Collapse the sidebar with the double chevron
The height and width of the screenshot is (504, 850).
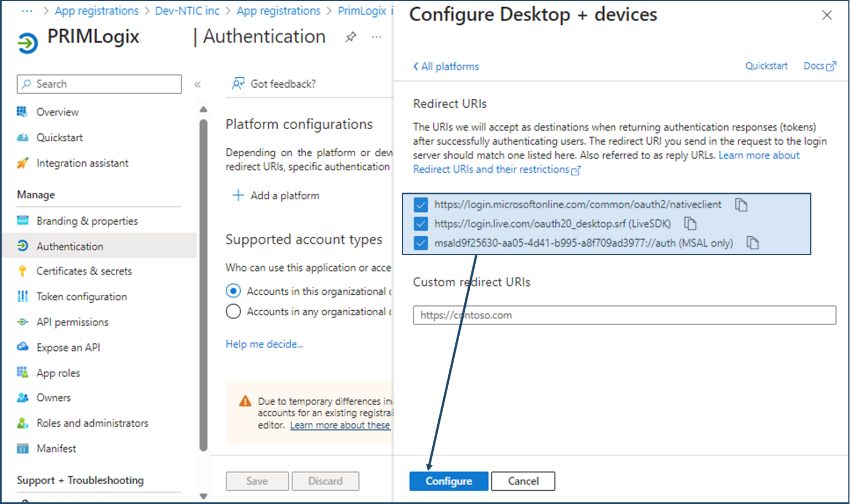pos(197,84)
